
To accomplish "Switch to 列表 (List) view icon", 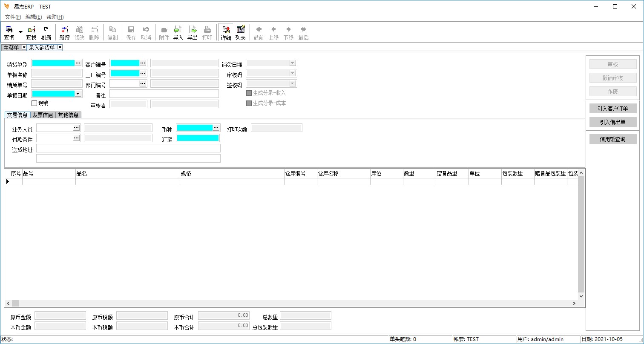I will click(x=240, y=32).
